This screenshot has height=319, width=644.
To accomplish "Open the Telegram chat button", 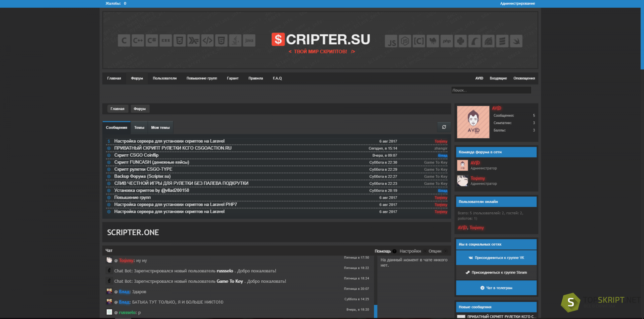I will pyautogui.click(x=496, y=288).
